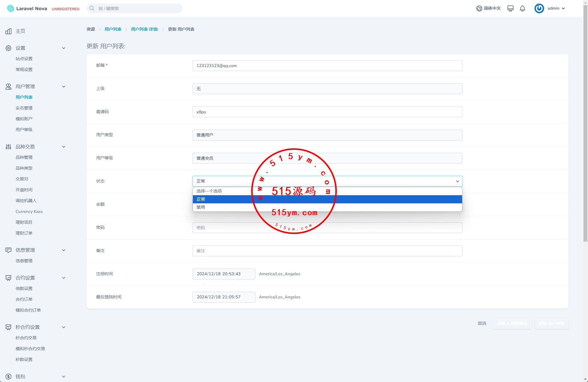The image size is (588, 382).
Task: Click the 设置 gear icon in sidebar
Action: coord(8,48)
